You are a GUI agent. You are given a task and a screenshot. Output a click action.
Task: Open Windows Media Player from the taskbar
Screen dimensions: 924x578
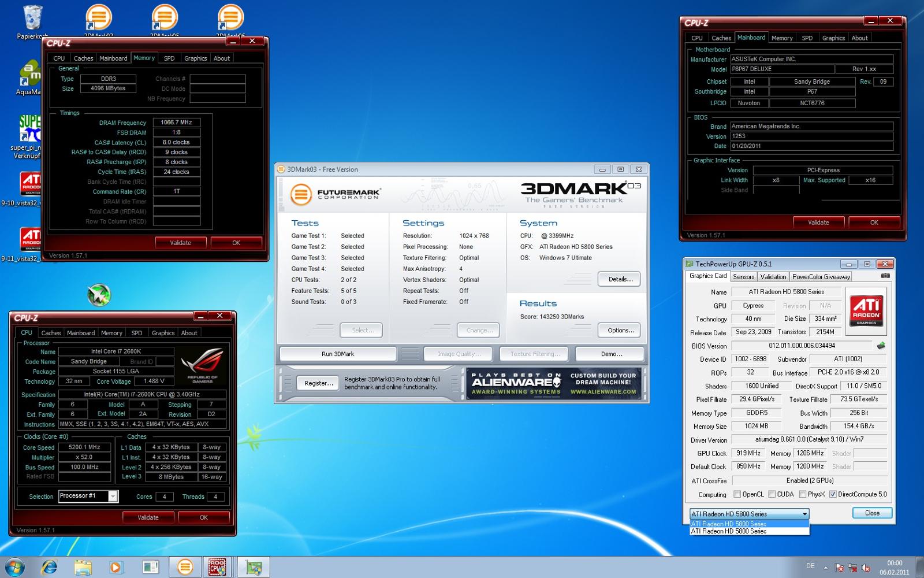(115, 568)
